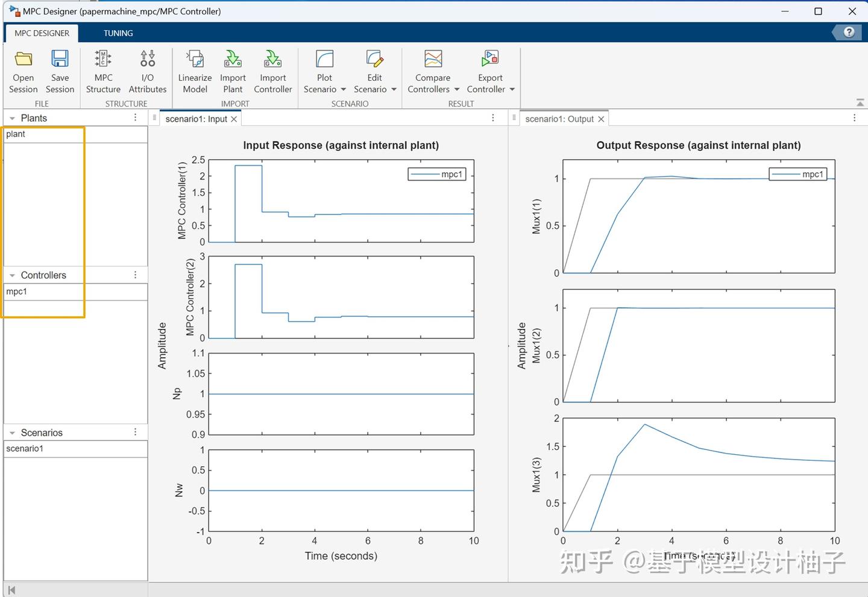Open the I/O Attributes dialog

(147, 69)
